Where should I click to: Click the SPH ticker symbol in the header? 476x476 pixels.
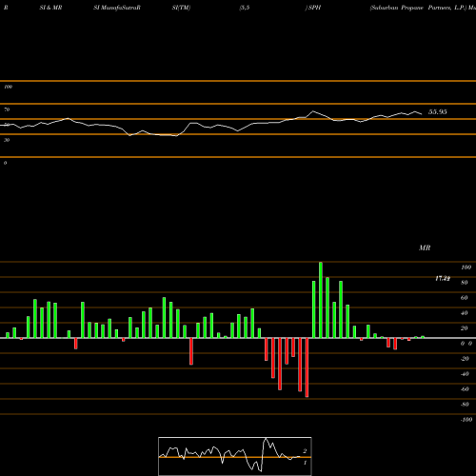coord(314,8)
